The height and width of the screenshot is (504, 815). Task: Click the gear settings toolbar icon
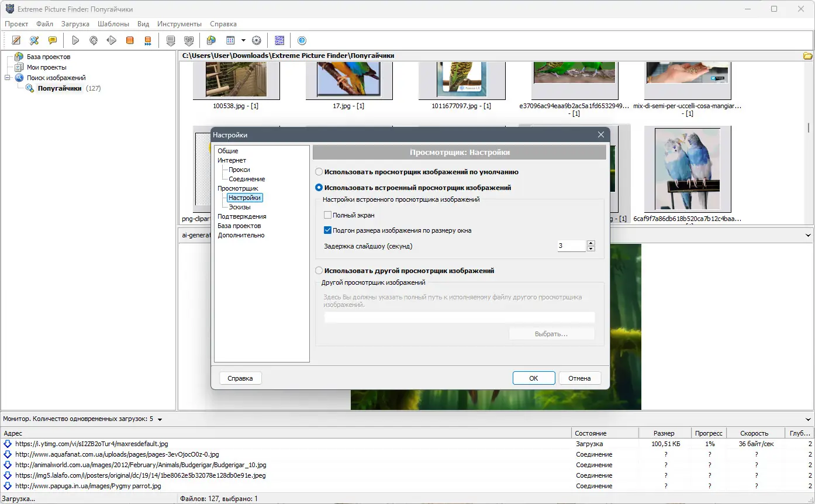[x=256, y=40]
